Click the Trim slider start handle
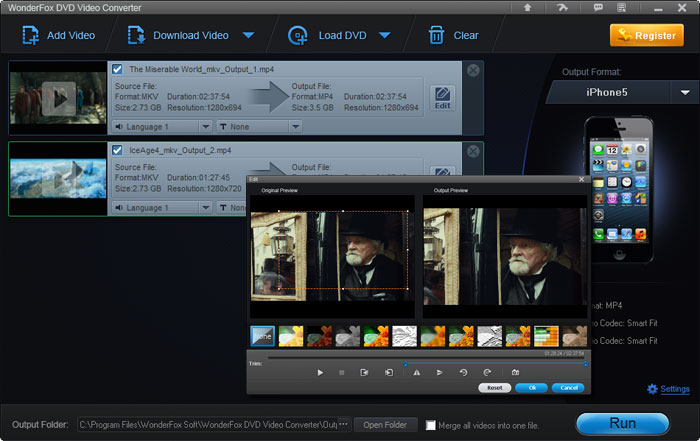700x441 pixels. point(405,363)
